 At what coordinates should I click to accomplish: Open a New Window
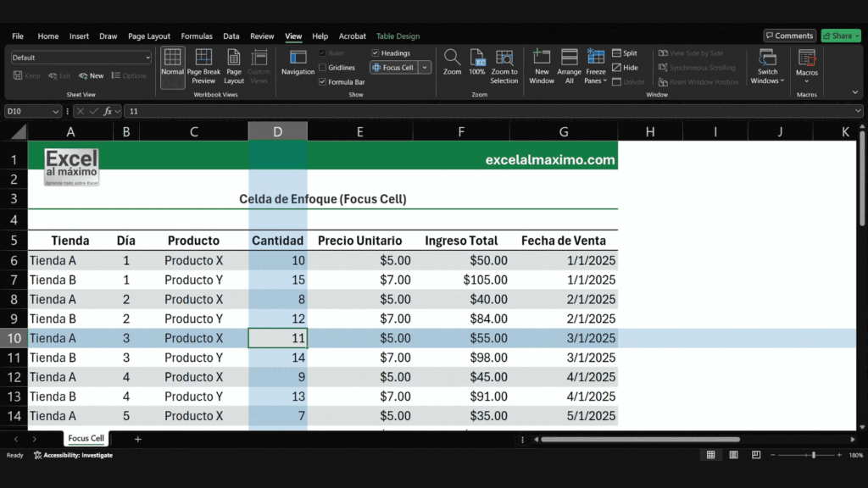coord(542,66)
